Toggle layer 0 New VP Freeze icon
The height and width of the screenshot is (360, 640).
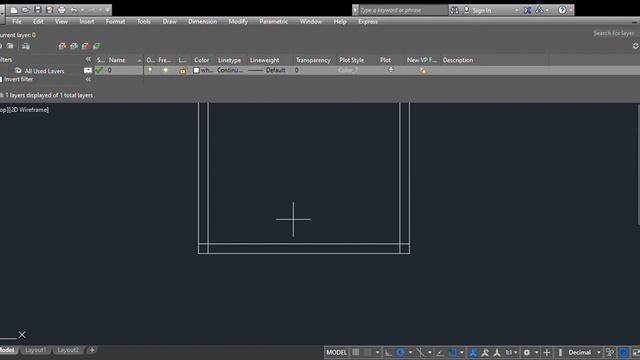[x=423, y=71]
